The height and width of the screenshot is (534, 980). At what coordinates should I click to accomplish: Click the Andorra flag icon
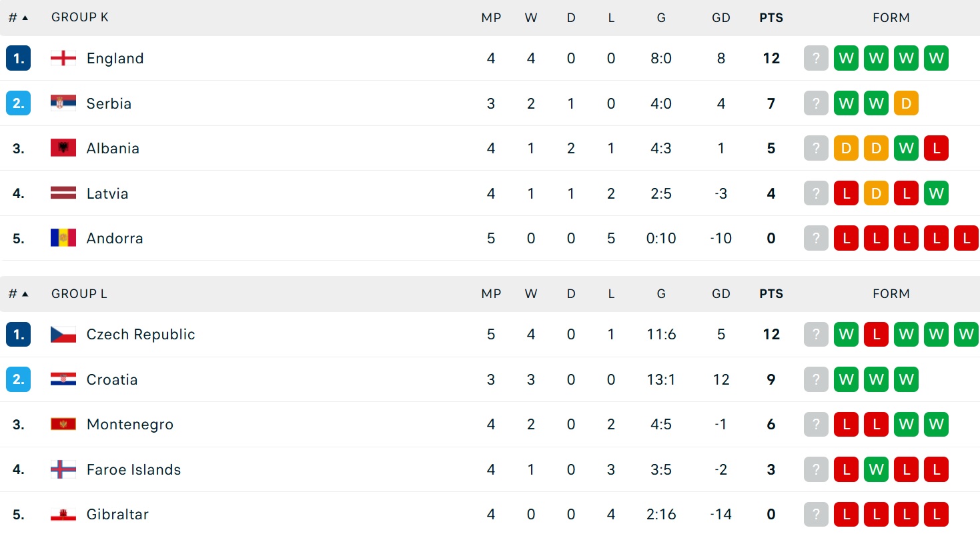[63, 238]
